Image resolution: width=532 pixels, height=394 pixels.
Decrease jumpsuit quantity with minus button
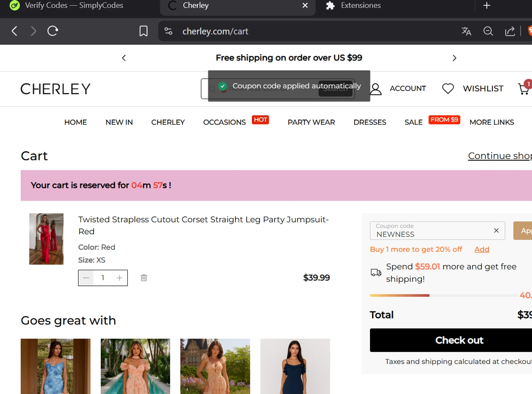tap(86, 278)
